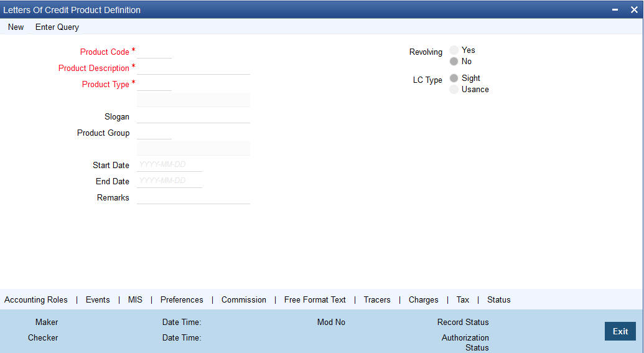Viewport: 644px width, 353px height.
Task: Click the Start Date field
Action: click(169, 165)
